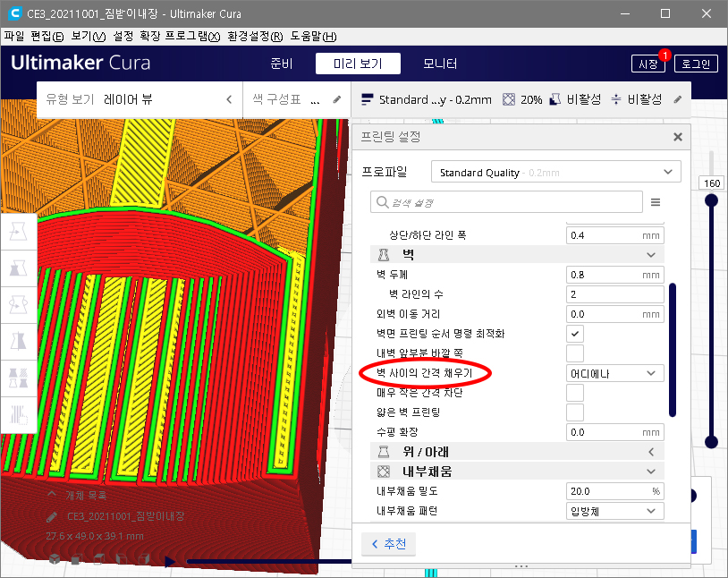This screenshot has width=728, height=578.
Task: Open the 보기 menu
Action: 89,37
